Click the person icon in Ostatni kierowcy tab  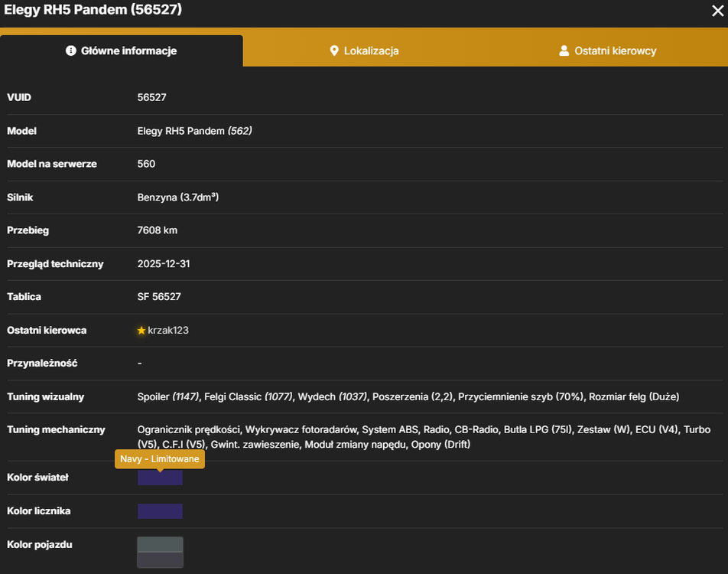[564, 51]
